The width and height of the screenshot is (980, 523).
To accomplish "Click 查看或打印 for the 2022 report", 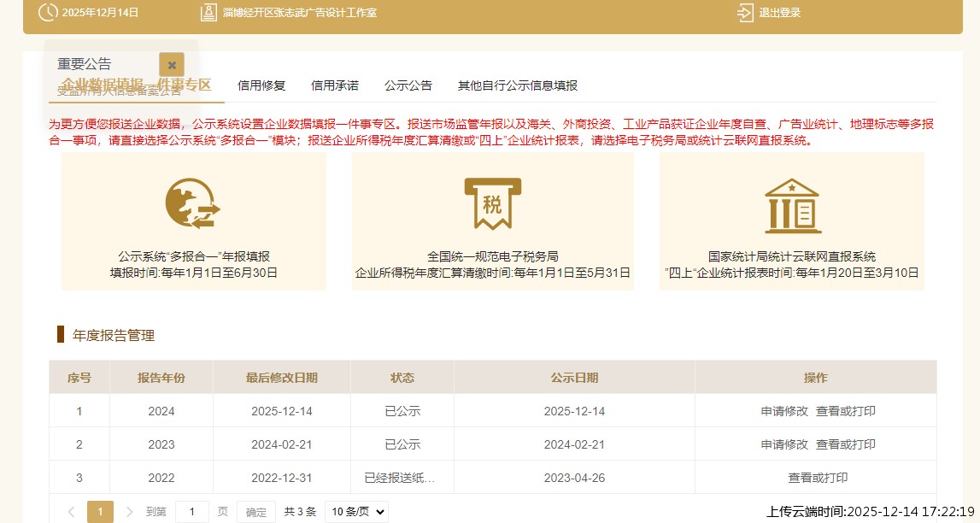I will pos(818,478).
